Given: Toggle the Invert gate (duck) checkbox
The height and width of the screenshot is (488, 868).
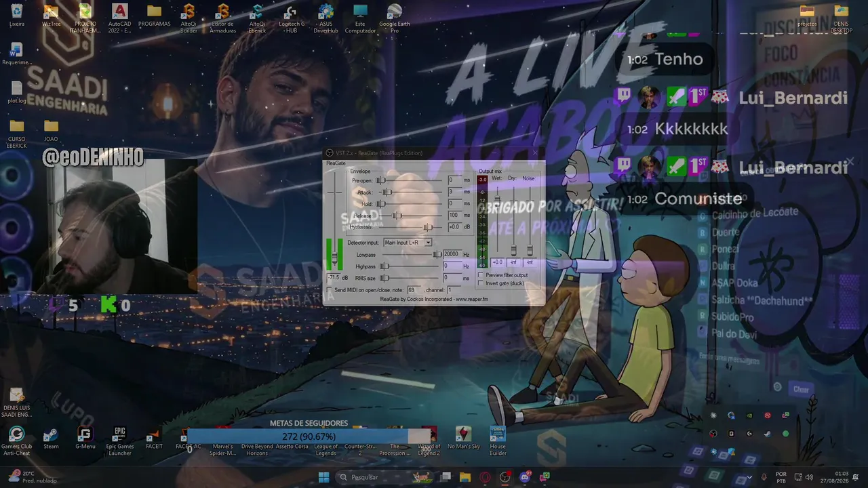Looking at the screenshot, I should 481,283.
